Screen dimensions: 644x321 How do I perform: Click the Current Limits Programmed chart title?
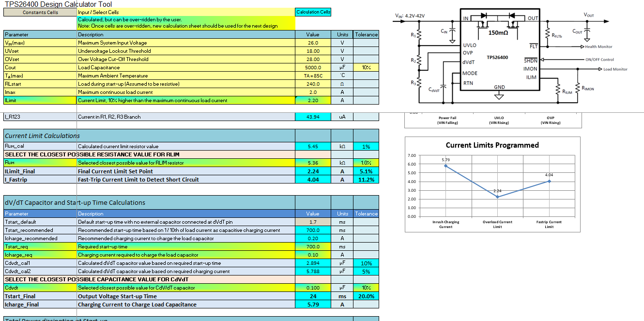pos(492,145)
